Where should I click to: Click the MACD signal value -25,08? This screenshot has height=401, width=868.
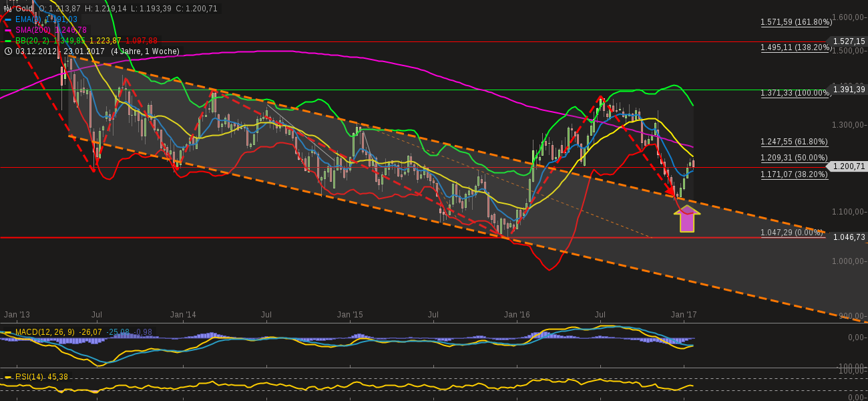click(x=120, y=332)
